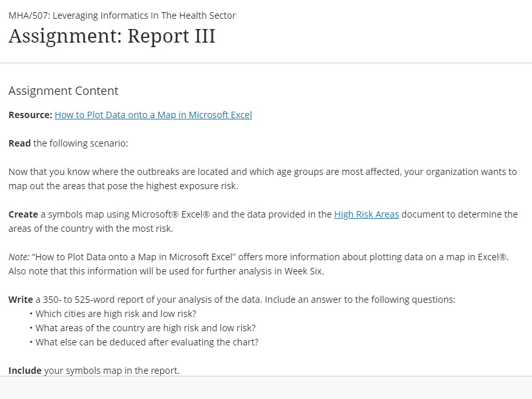Viewport: 532px width, 399px height.
Task: Open the High Risk Areas document link
Action: pos(367,214)
